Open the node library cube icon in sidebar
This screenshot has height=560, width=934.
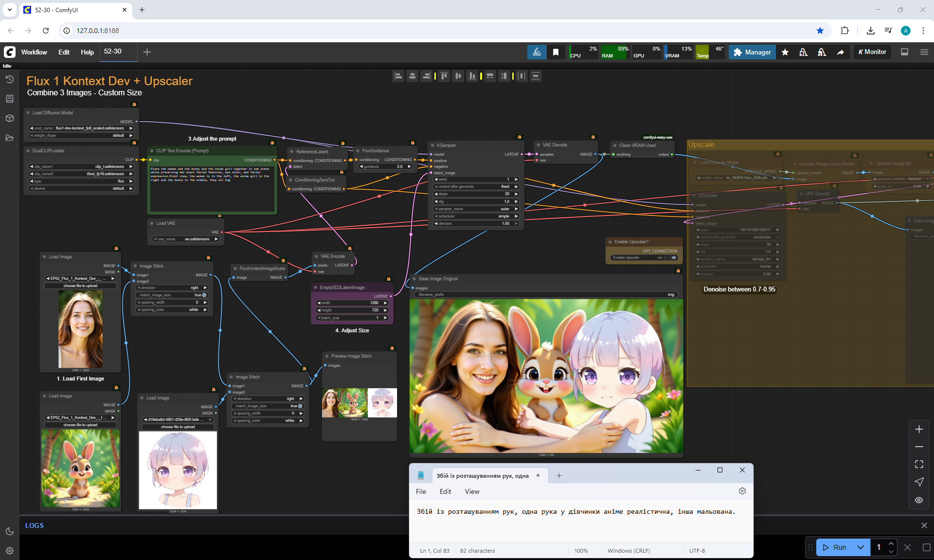point(9,118)
